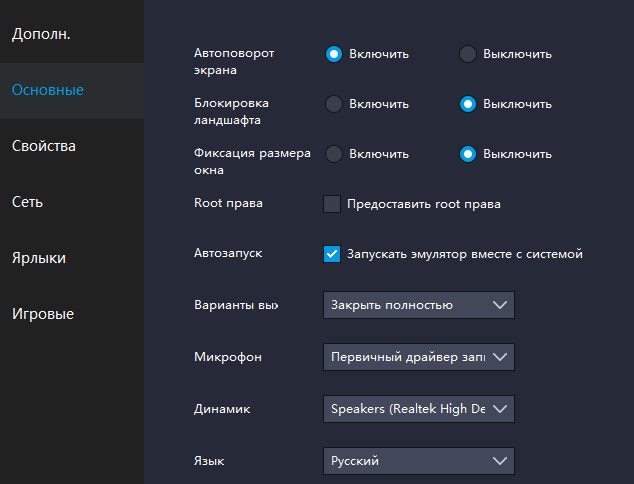Switch to the Свойства tab
This screenshot has width=634, height=484.
pyautogui.click(x=44, y=146)
